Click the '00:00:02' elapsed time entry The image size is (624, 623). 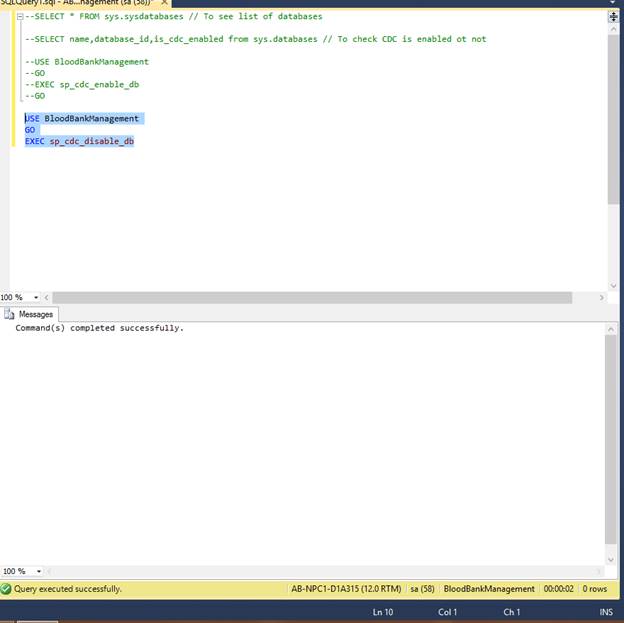point(558,589)
